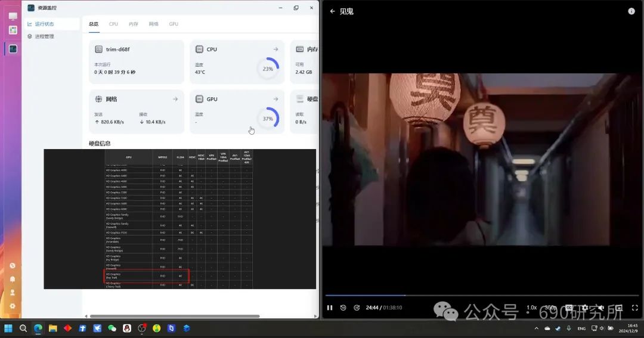Switch to the 网络 tab
This screenshot has height=338, width=644.
coord(154,24)
